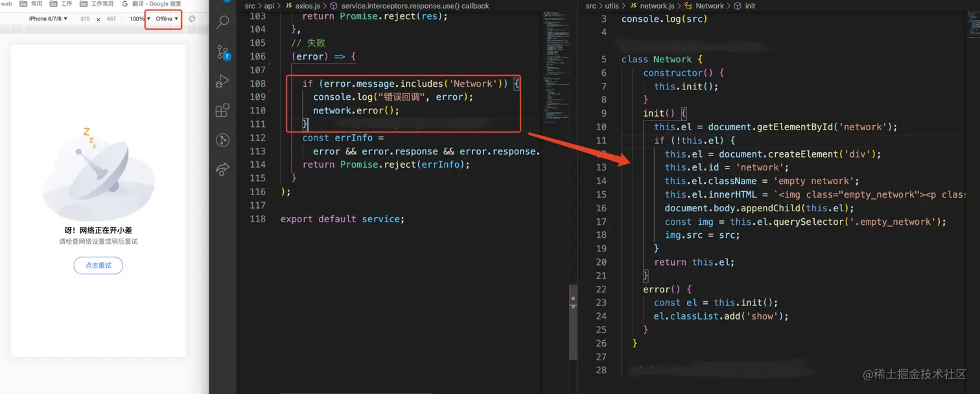980x394 pixels.
Task: Open the iPhone 6/7/8 device dropdown
Action: [x=48, y=19]
